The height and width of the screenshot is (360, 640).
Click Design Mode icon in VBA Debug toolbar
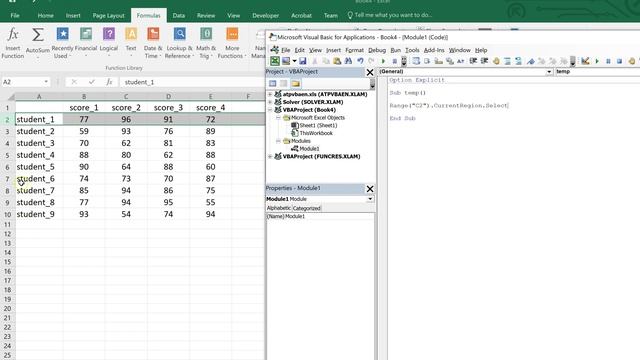click(585, 61)
